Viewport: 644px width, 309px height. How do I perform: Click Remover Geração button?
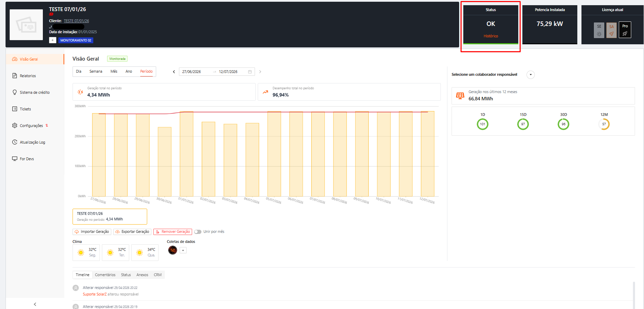(173, 232)
